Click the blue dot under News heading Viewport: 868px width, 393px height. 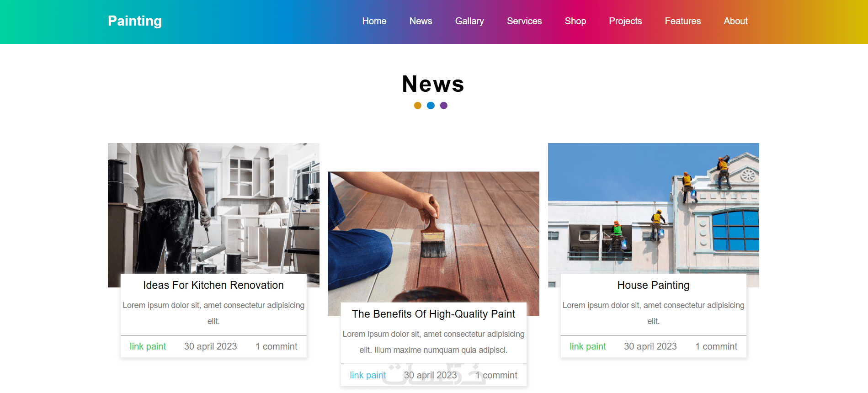pyautogui.click(x=431, y=106)
